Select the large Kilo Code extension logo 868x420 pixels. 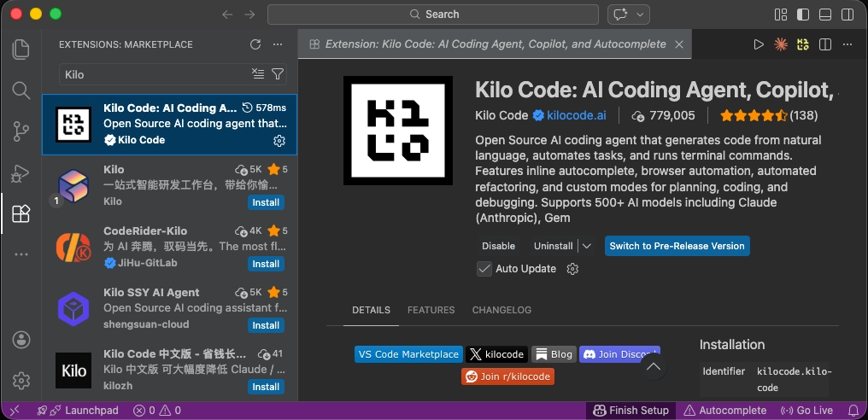pos(398,131)
